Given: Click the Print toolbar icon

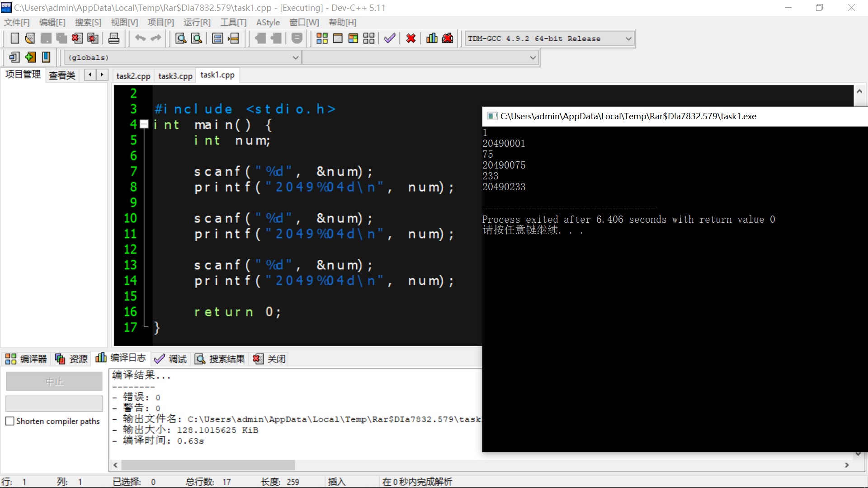Looking at the screenshot, I should tap(114, 38).
